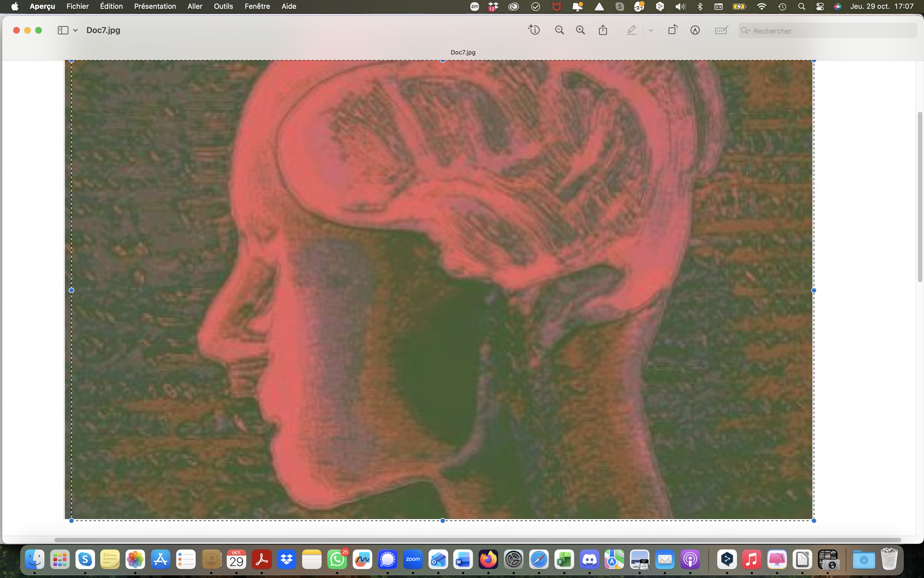Open Discord from the Dock
Viewport: 924px width, 578px height.
[x=589, y=560]
